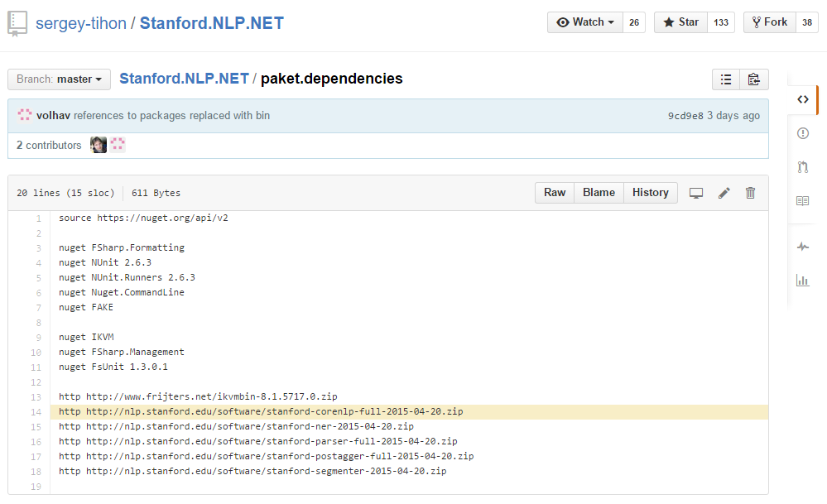The height and width of the screenshot is (504, 827).
Task: Click the nuget NUnit.Runners 2.6.3 line
Action: [x=127, y=277]
